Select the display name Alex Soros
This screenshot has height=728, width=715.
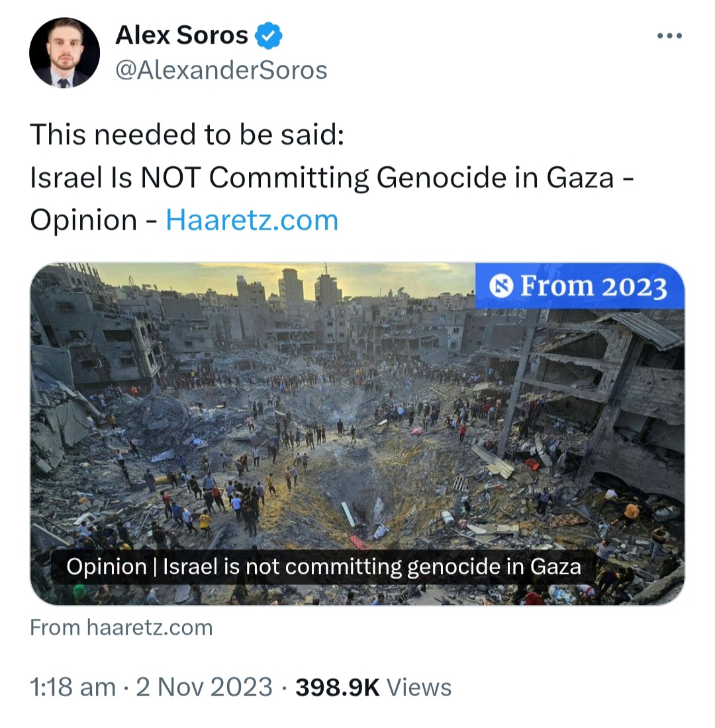(181, 35)
